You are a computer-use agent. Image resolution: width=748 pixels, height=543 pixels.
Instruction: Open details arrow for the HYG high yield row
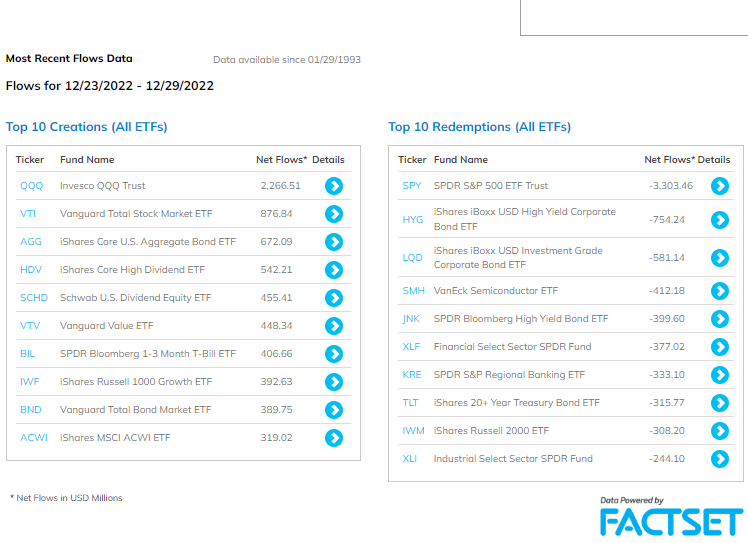[720, 219]
